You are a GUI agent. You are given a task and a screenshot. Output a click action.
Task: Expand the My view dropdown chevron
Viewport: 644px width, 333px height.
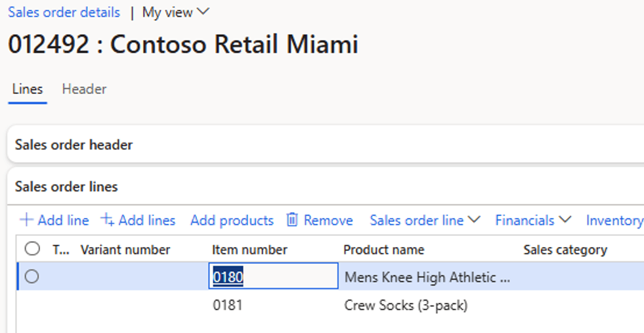point(203,12)
